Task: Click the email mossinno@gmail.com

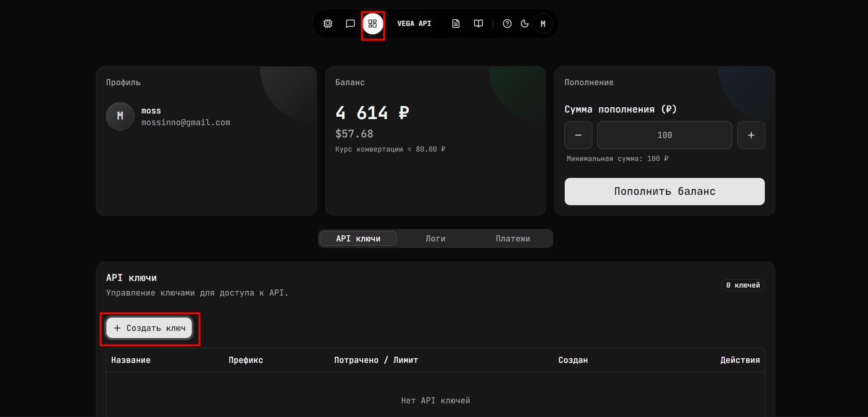Action: pos(186,122)
